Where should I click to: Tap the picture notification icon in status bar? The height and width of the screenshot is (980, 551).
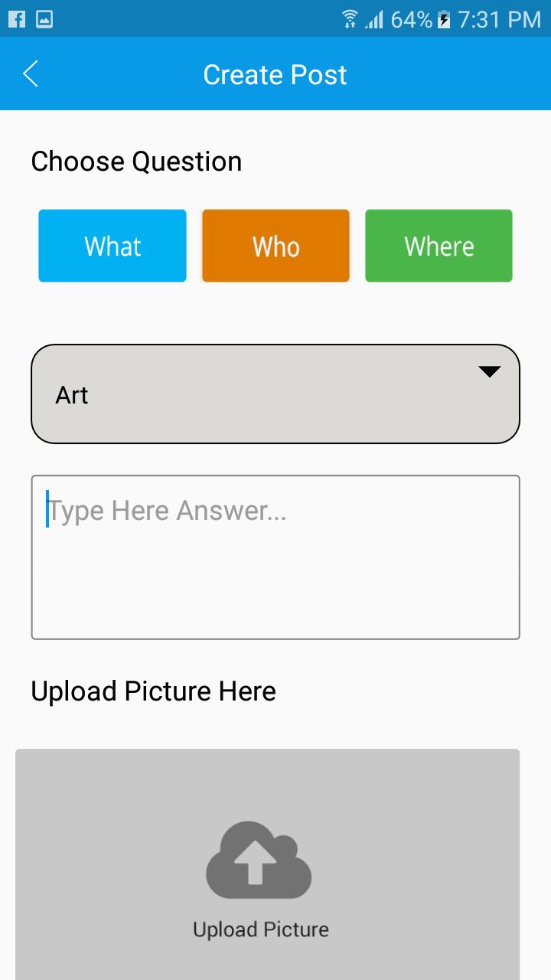click(x=44, y=19)
